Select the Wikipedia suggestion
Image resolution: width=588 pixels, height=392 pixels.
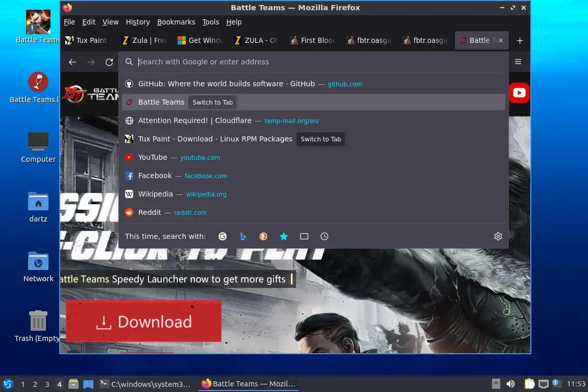[x=313, y=194]
